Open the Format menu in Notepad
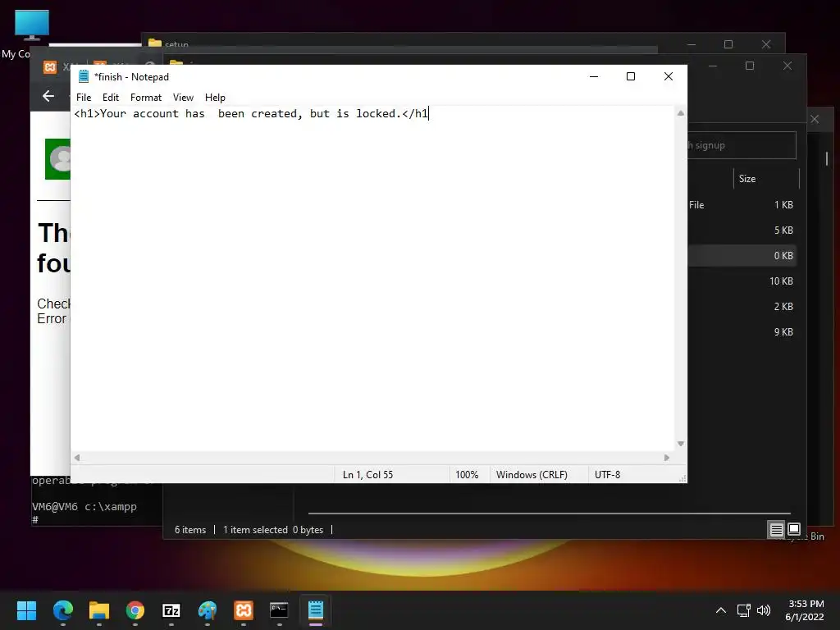This screenshot has width=840, height=630. click(146, 98)
